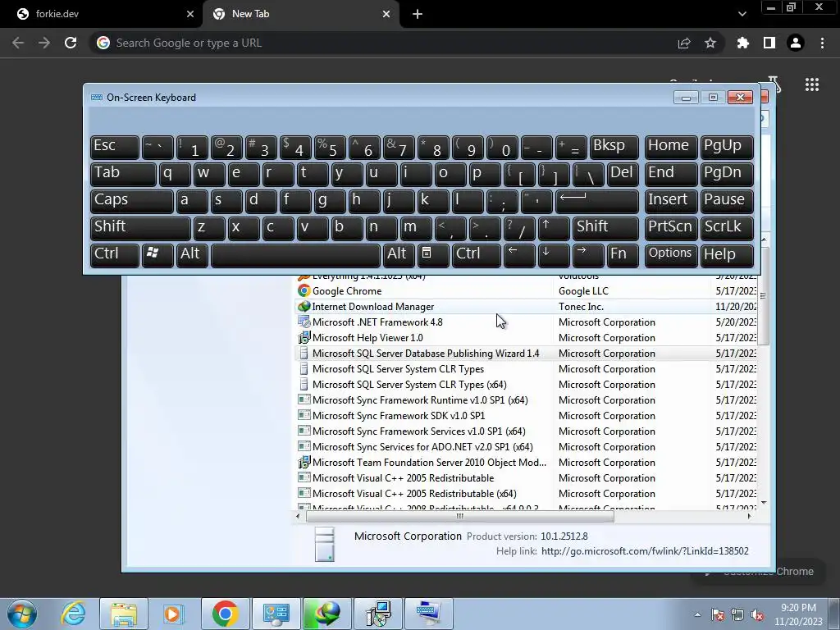This screenshot has width=840, height=630.
Task: Toggle the Fn key on On-Screen Keyboard
Action: (623, 255)
